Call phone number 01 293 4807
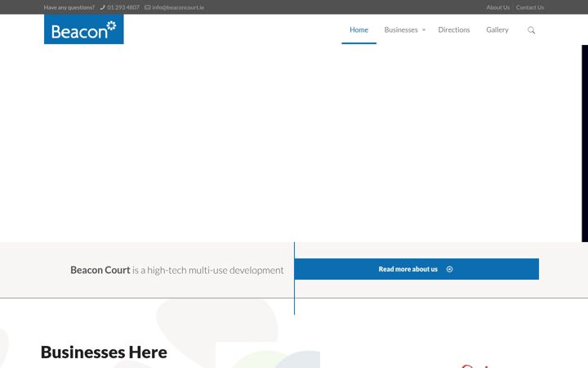 click(x=123, y=7)
